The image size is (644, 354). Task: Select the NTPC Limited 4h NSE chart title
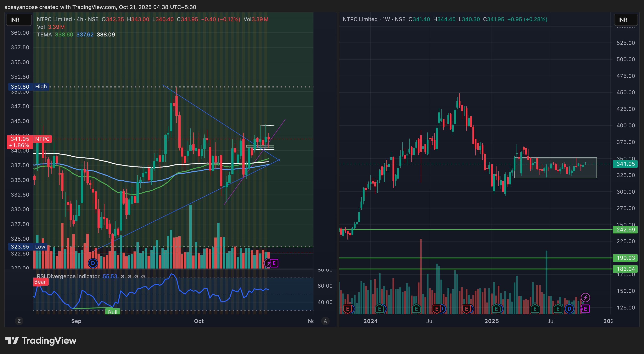pyautogui.click(x=68, y=19)
